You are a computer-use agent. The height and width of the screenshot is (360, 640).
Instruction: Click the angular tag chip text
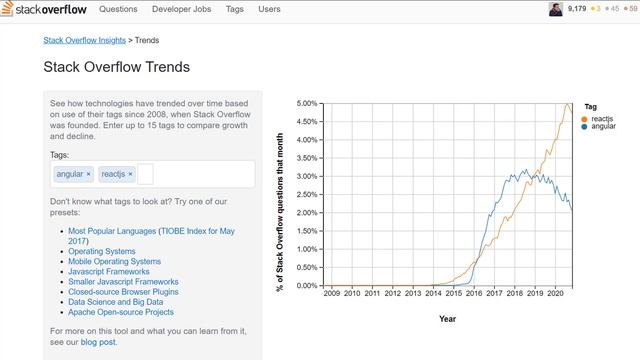(69, 174)
